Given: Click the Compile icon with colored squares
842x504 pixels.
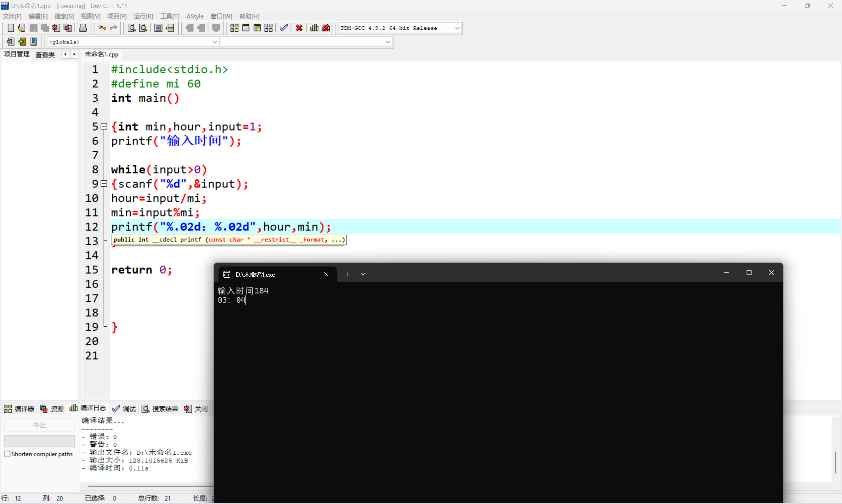Looking at the screenshot, I should [x=234, y=28].
